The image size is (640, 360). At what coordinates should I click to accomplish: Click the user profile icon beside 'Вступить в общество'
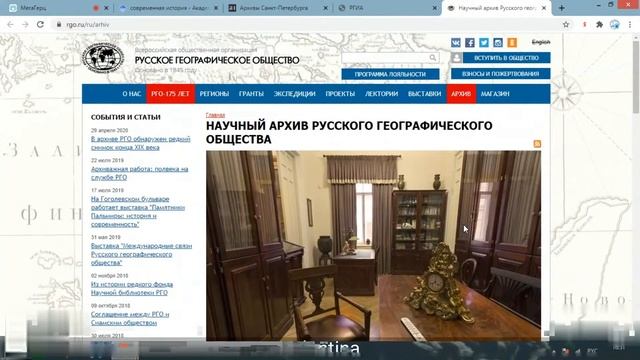[x=456, y=58]
